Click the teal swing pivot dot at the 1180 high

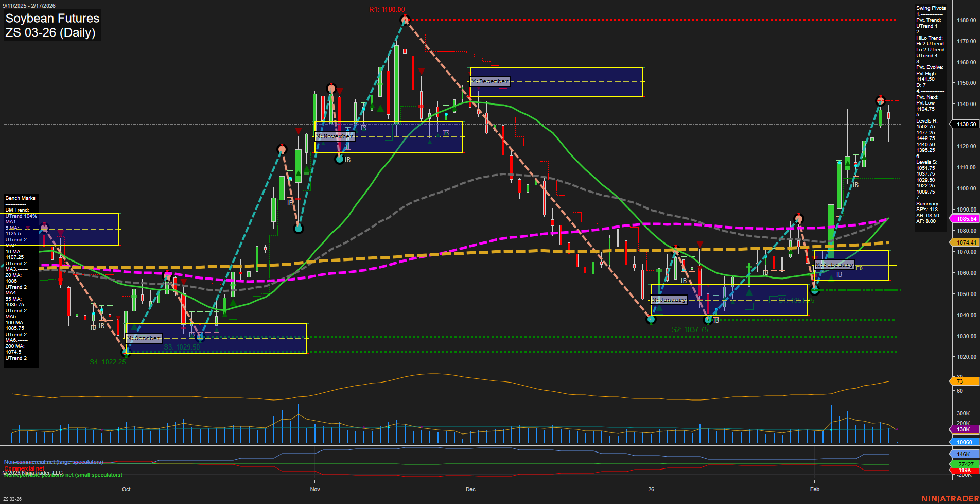(x=405, y=20)
